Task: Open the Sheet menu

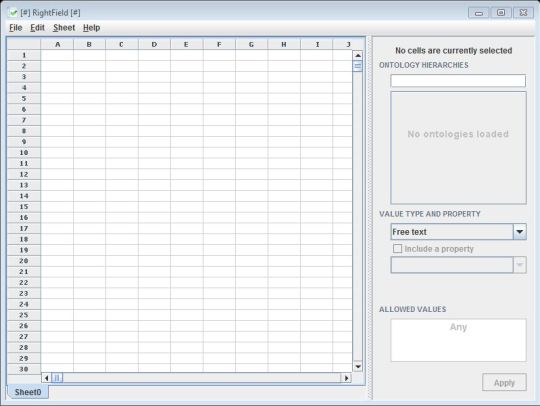Action: coord(64,28)
